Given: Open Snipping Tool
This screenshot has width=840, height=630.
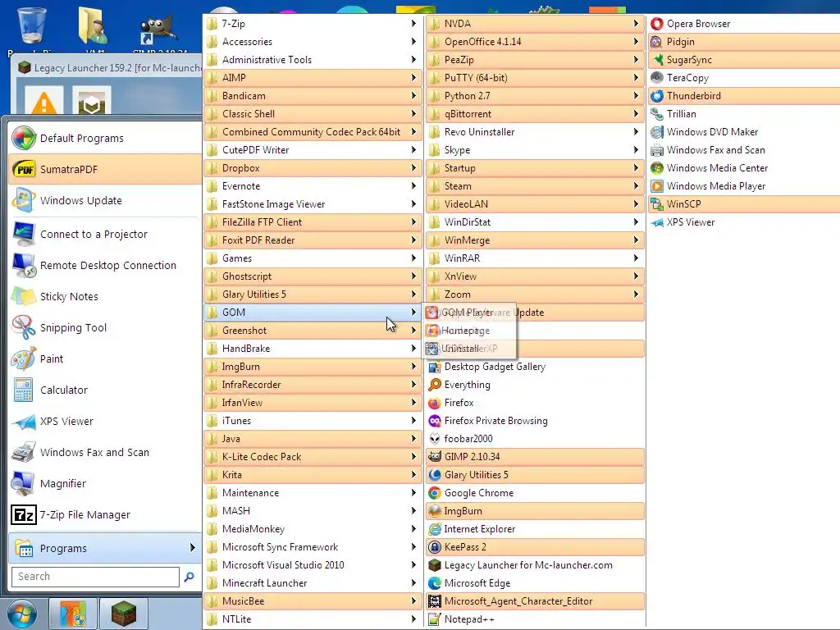Looking at the screenshot, I should pos(105,328).
